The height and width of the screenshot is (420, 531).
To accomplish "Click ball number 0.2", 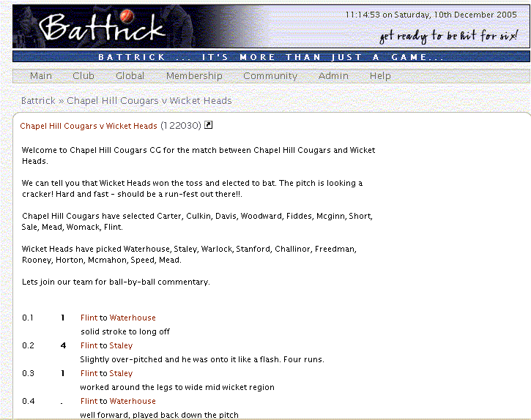I will point(28,345).
